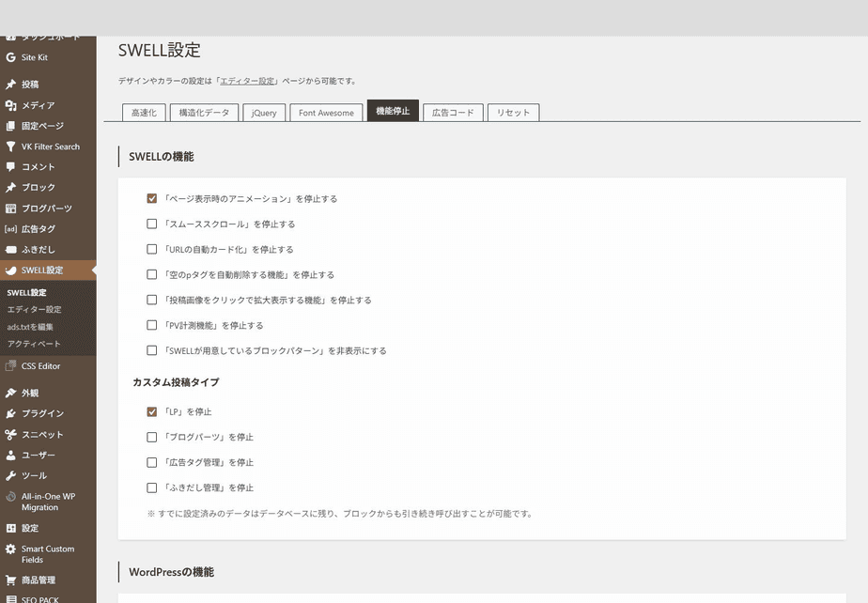The height and width of the screenshot is (603, 868).
Task: Select the SWELL設定 swirl icon
Action: [10, 271]
